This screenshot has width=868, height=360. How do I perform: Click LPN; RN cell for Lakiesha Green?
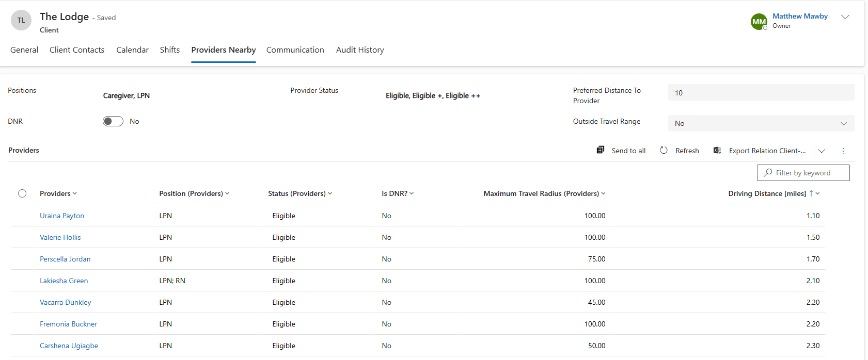click(172, 281)
